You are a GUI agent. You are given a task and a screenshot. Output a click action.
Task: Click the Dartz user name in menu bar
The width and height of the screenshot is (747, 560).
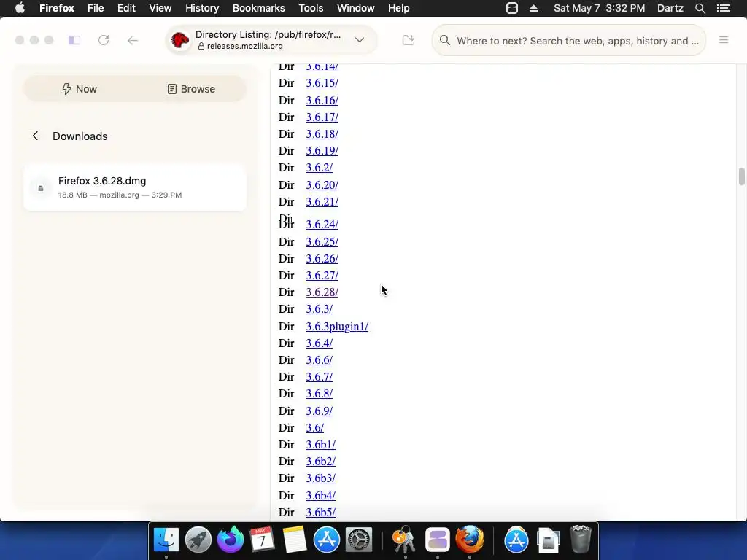tap(670, 8)
